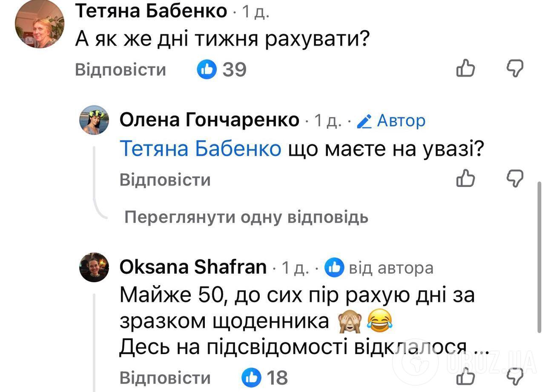Click Олена Гончаренко's profile picture
Screen dimensions: 545x392
pos(94,120)
